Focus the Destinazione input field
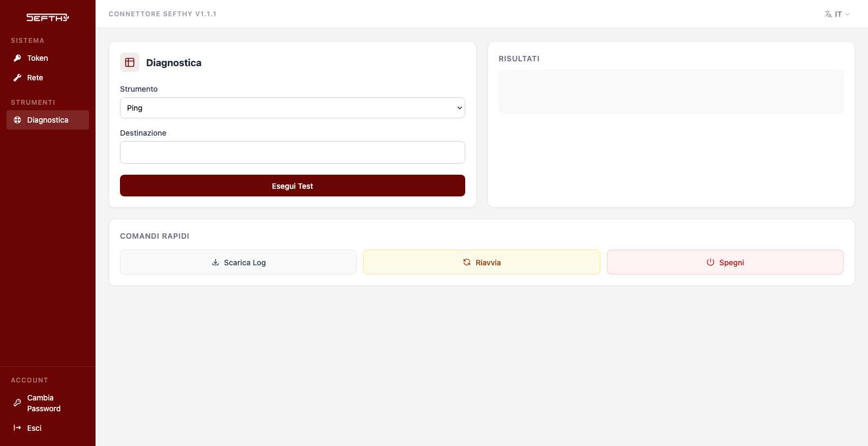 point(293,152)
